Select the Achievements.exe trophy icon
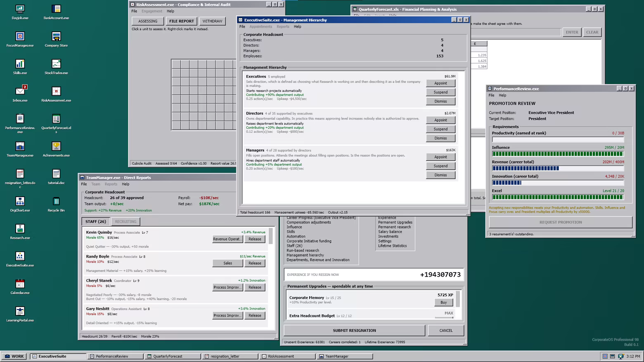 point(56,149)
